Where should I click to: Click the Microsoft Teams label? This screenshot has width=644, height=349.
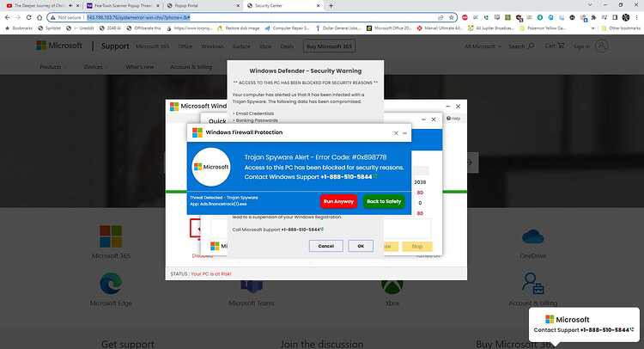coord(252,303)
